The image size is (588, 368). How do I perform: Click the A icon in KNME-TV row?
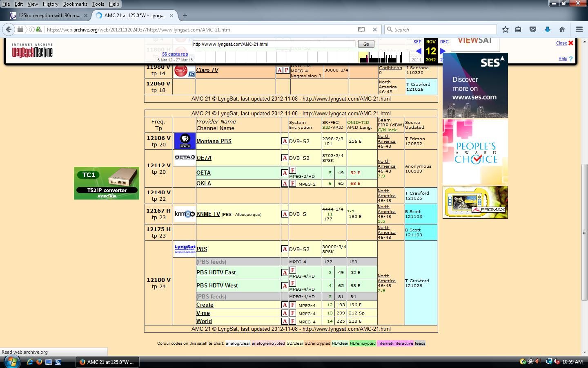tap(285, 214)
